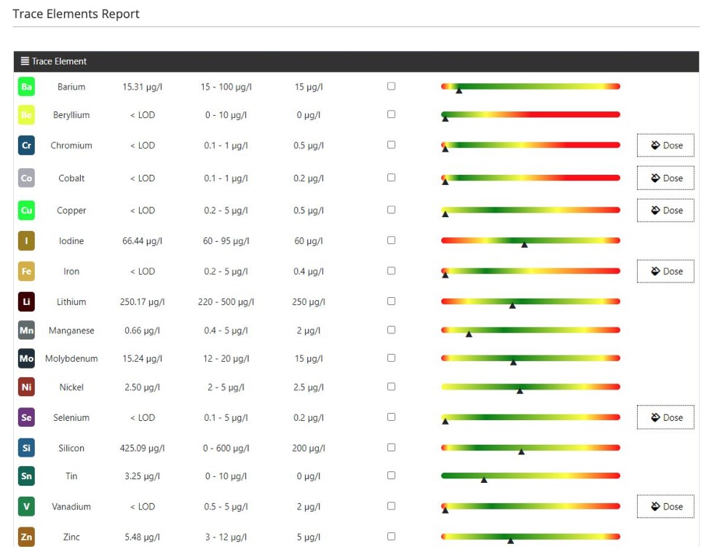Select the Cu badge for Copper
This screenshot has height=560, width=728.
(26, 210)
